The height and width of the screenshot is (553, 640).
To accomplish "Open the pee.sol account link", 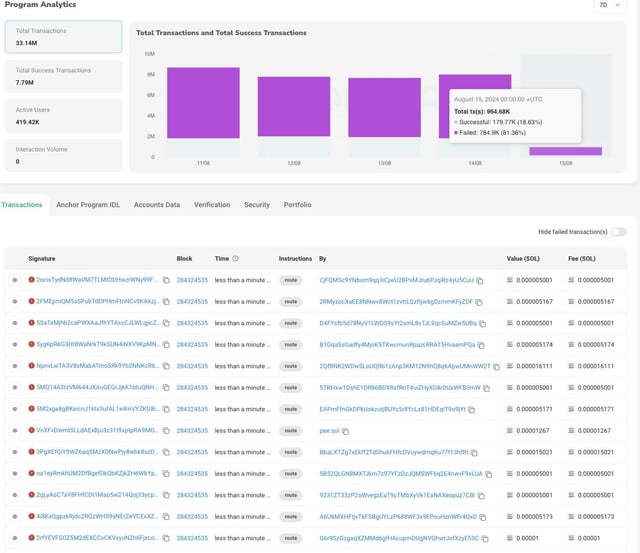I will tap(329, 430).
